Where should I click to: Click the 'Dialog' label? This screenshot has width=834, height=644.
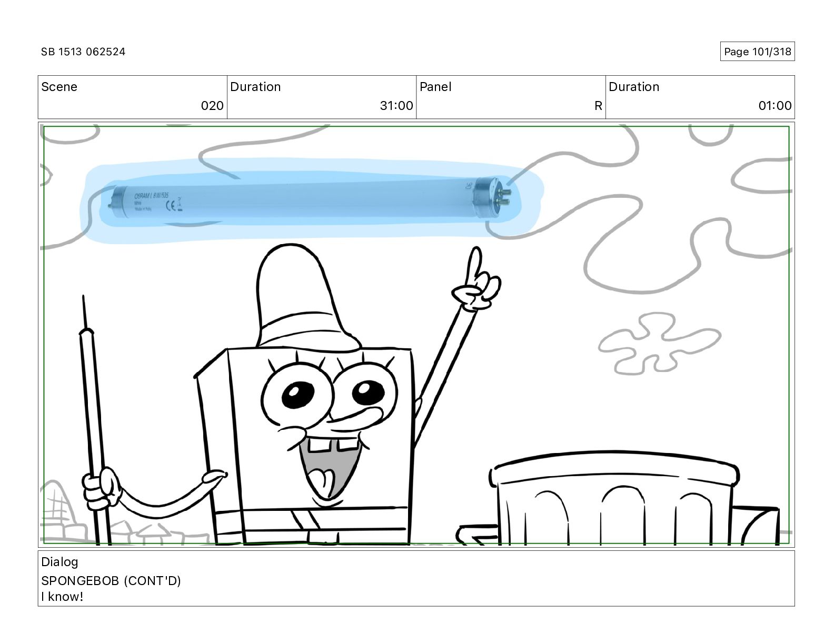tap(59, 562)
